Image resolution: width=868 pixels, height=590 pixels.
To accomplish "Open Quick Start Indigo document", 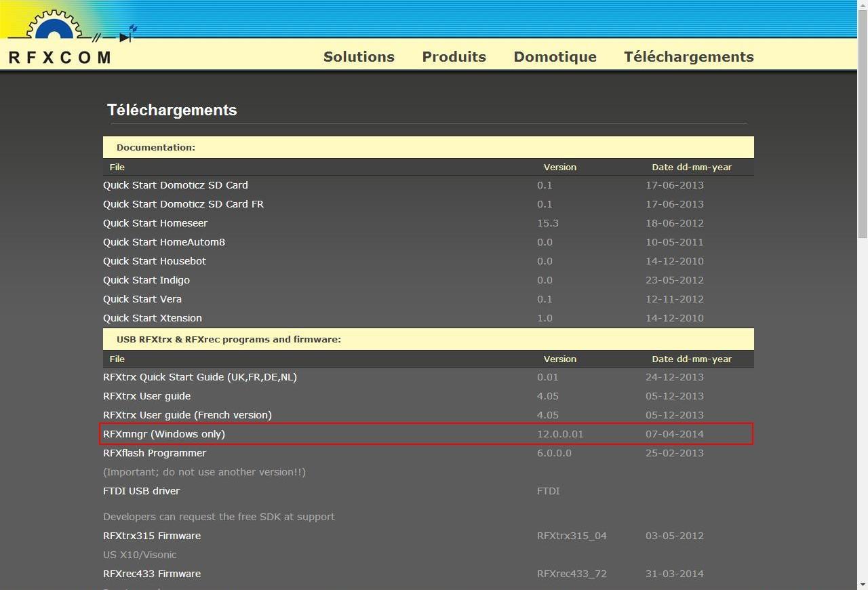I will pos(146,280).
